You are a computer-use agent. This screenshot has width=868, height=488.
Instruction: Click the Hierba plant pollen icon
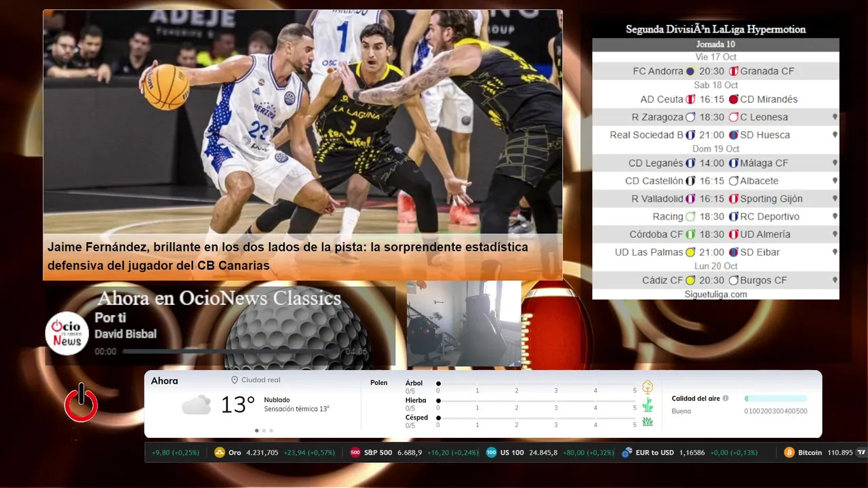click(x=648, y=405)
